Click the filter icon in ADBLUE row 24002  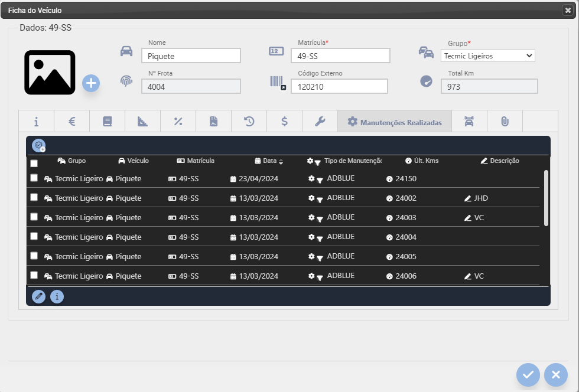(x=320, y=200)
